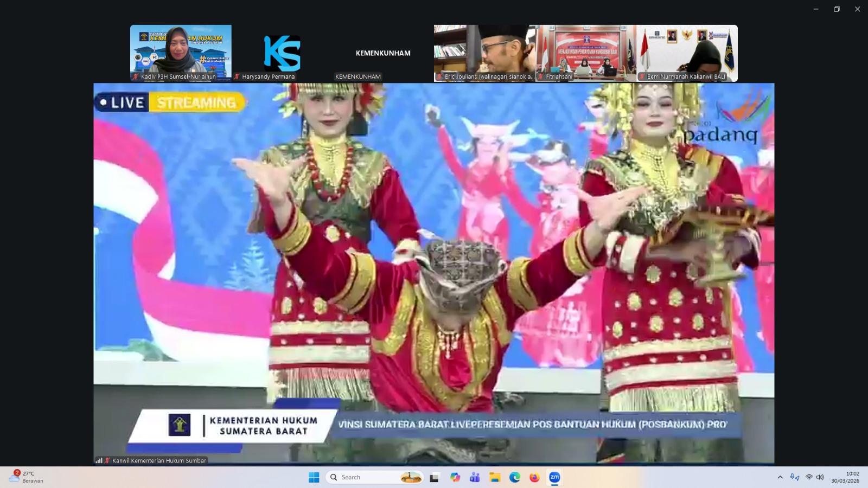Select Kadiv P3H Sumsel-Nur'ainun video thumbnail

coord(181,53)
